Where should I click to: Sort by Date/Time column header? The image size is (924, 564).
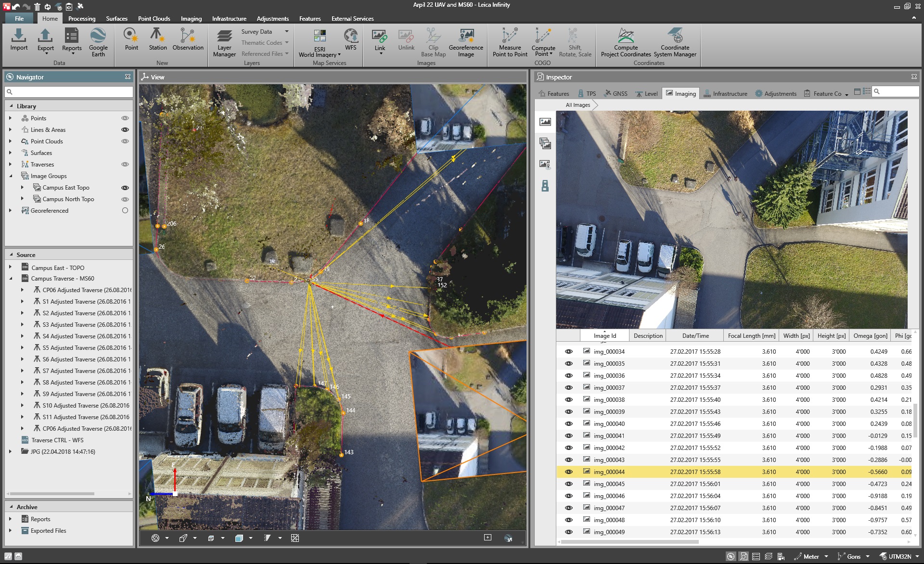coord(695,336)
